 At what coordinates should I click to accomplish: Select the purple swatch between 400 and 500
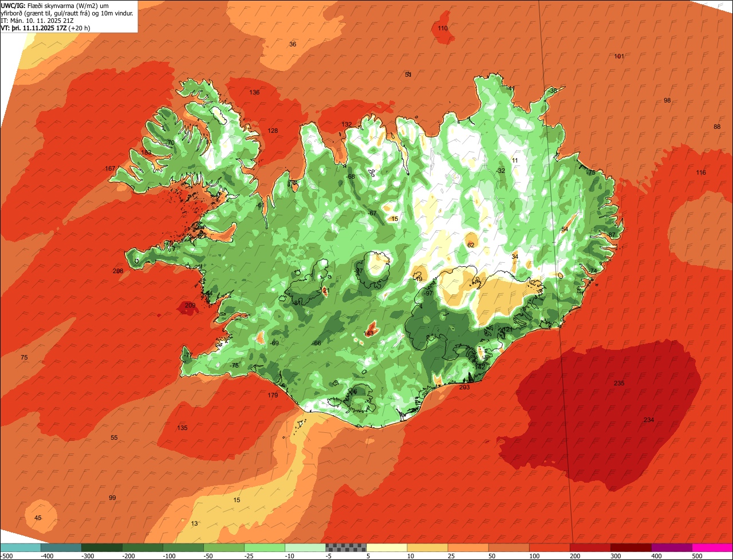coord(671,547)
